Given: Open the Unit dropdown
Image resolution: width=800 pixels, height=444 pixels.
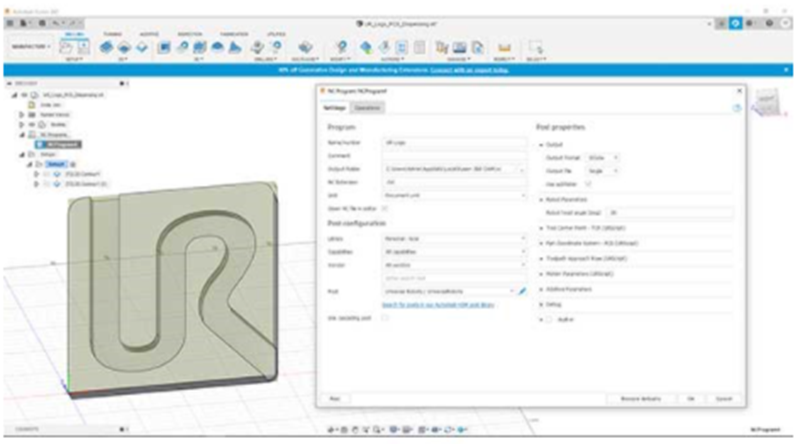Looking at the screenshot, I should coord(454,195).
